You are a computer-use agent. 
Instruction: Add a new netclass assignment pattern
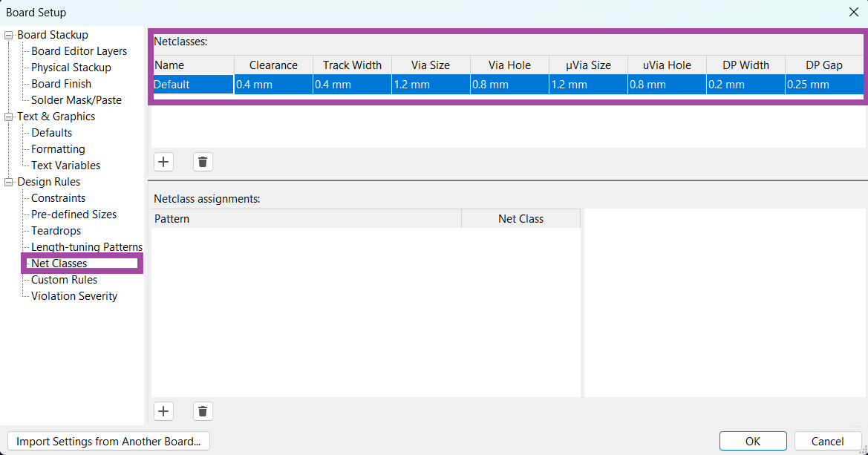(x=164, y=411)
